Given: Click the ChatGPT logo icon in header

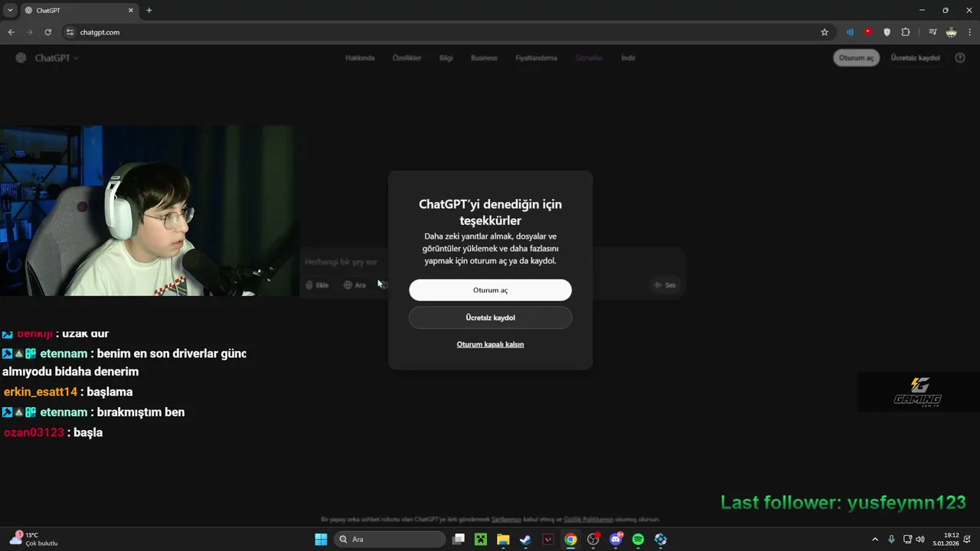Looking at the screenshot, I should point(21,58).
